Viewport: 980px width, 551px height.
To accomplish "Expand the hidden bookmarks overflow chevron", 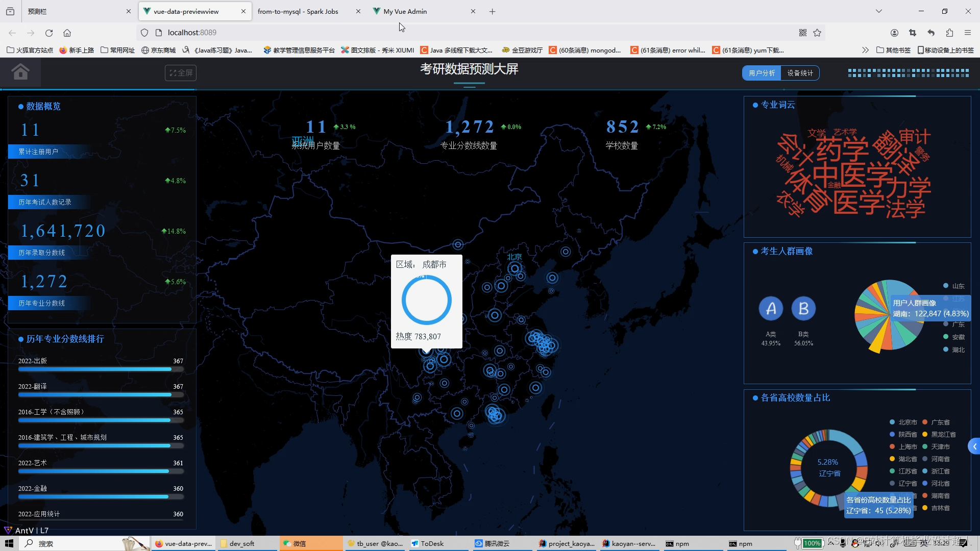I will click(x=865, y=50).
